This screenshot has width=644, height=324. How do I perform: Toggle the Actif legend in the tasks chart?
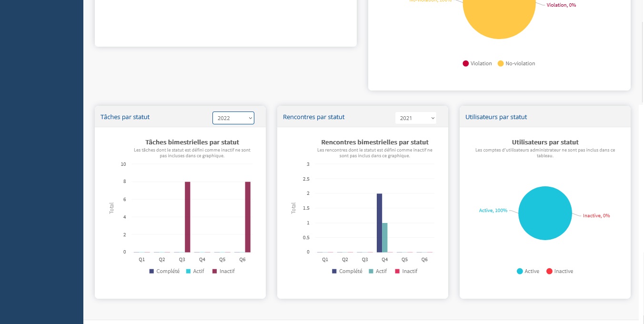pos(195,271)
